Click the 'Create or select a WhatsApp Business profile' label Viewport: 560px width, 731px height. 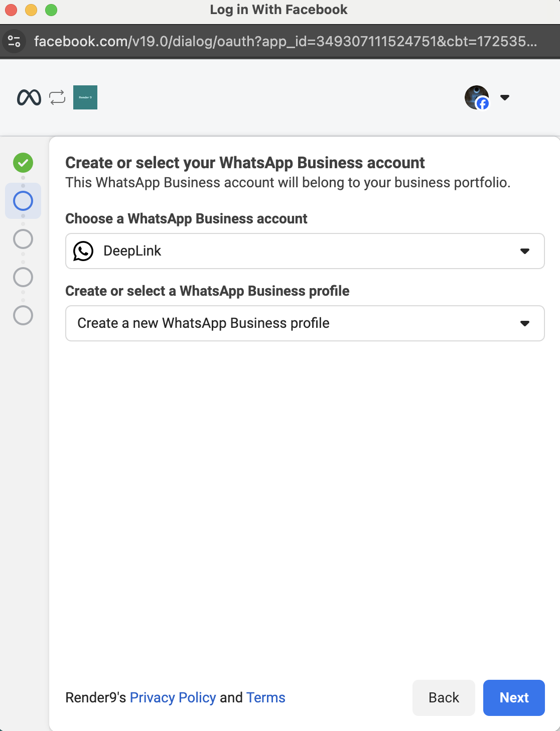pyautogui.click(x=207, y=291)
